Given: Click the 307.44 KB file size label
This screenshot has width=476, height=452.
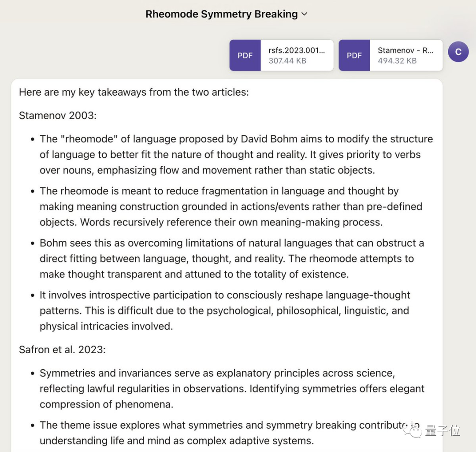Looking at the screenshot, I should coord(287,61).
